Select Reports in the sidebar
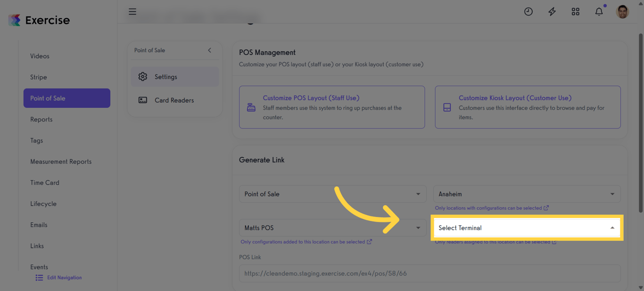 click(41, 120)
